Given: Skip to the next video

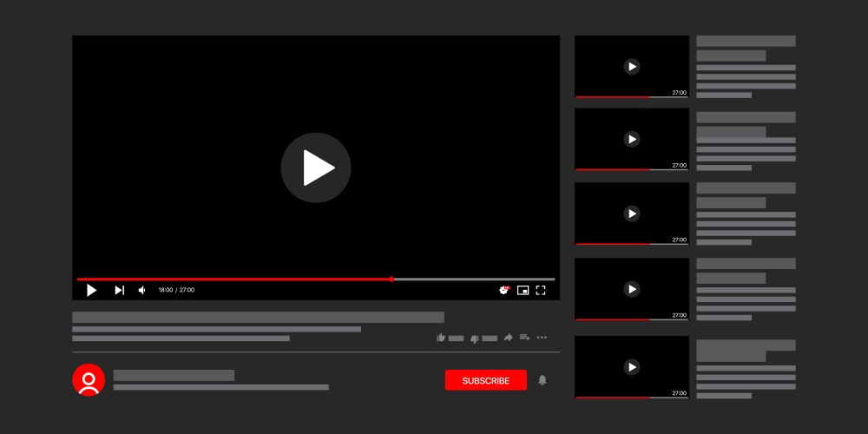Looking at the screenshot, I should coord(119,290).
